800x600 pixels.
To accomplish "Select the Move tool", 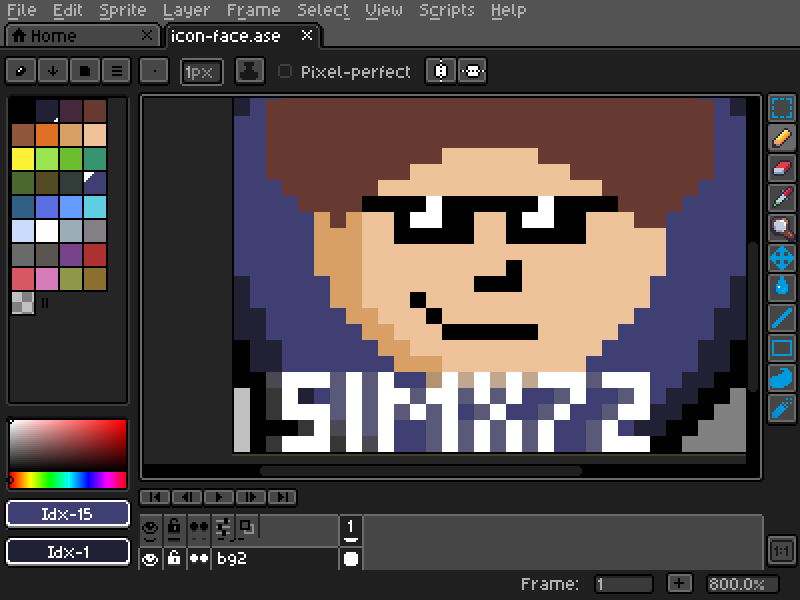I will [780, 260].
